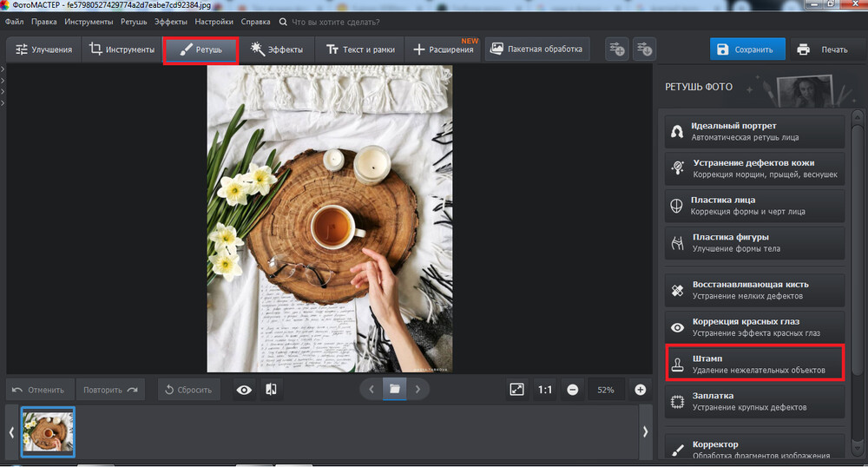Click the zoom out minus icon
Screen dimensions: 868x467
pos(573,390)
